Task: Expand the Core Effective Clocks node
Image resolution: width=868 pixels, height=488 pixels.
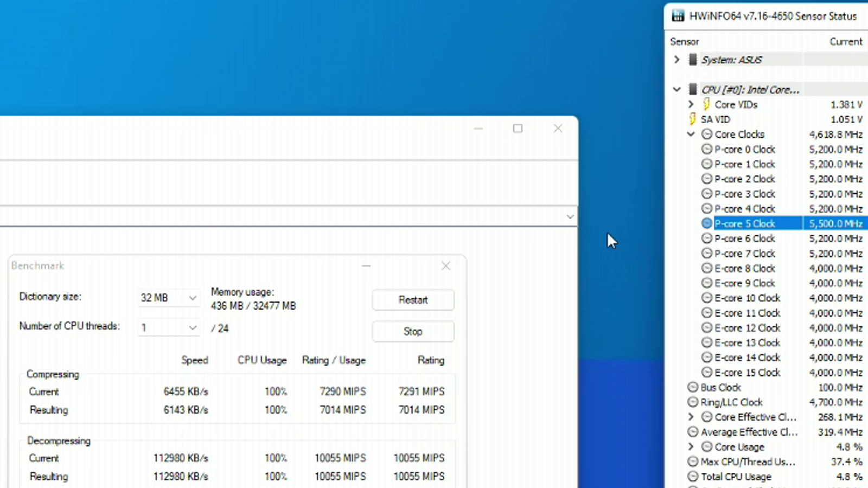Action: pos(691,417)
